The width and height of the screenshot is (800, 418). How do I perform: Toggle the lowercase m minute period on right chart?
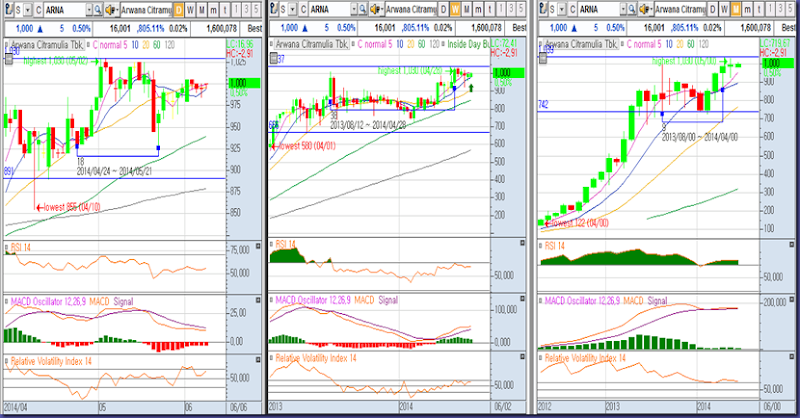point(747,9)
